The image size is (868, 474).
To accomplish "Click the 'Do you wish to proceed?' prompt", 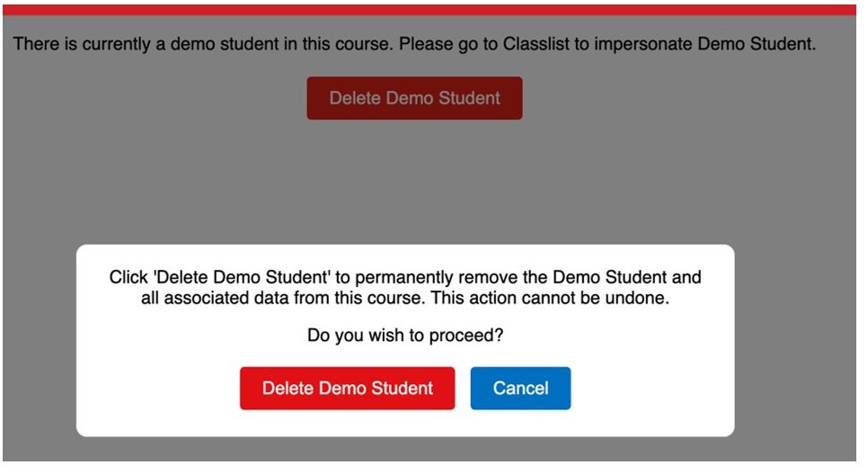I will tap(405, 336).
